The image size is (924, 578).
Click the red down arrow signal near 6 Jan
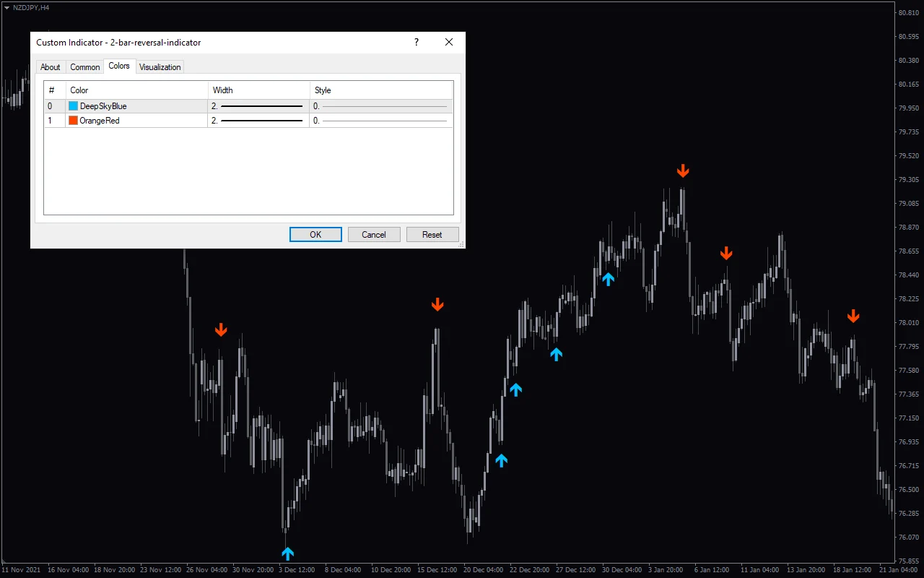726,253
